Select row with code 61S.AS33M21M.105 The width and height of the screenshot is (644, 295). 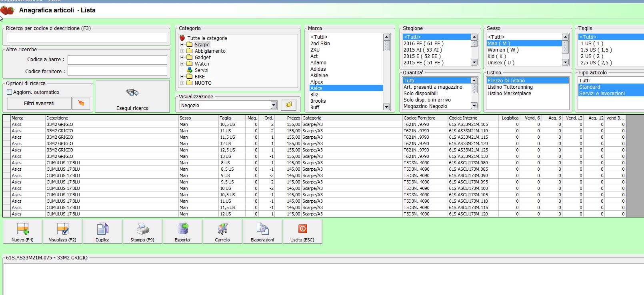click(x=314, y=124)
